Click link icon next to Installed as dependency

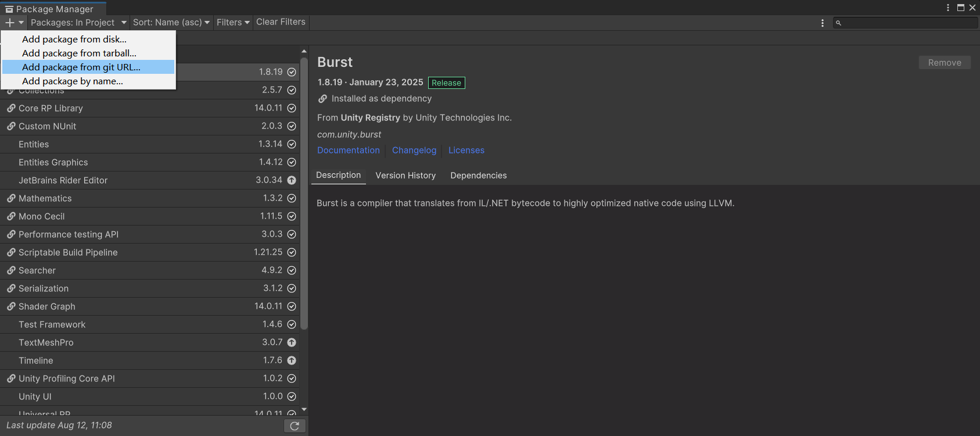(x=322, y=99)
